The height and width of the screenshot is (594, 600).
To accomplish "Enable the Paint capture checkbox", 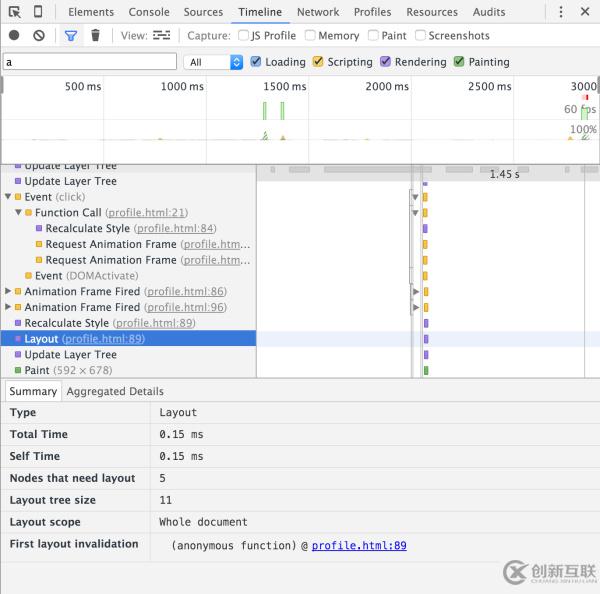I will [373, 35].
